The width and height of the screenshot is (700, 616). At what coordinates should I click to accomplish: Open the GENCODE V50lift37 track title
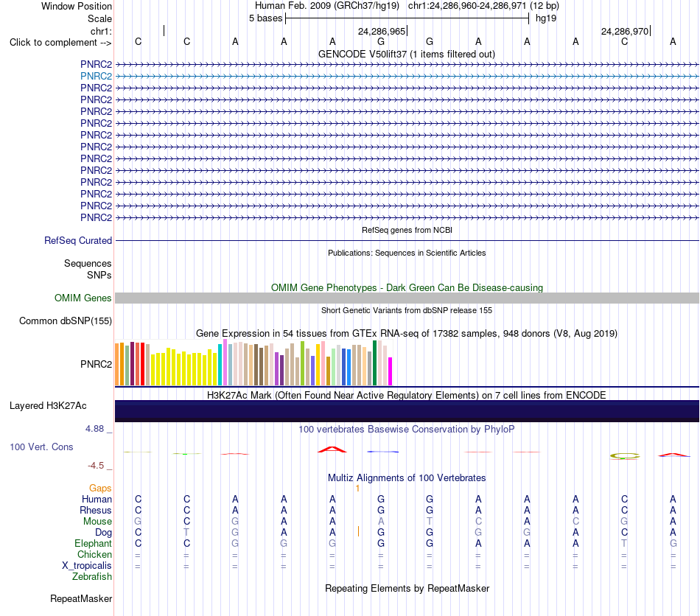pyautogui.click(x=406, y=54)
